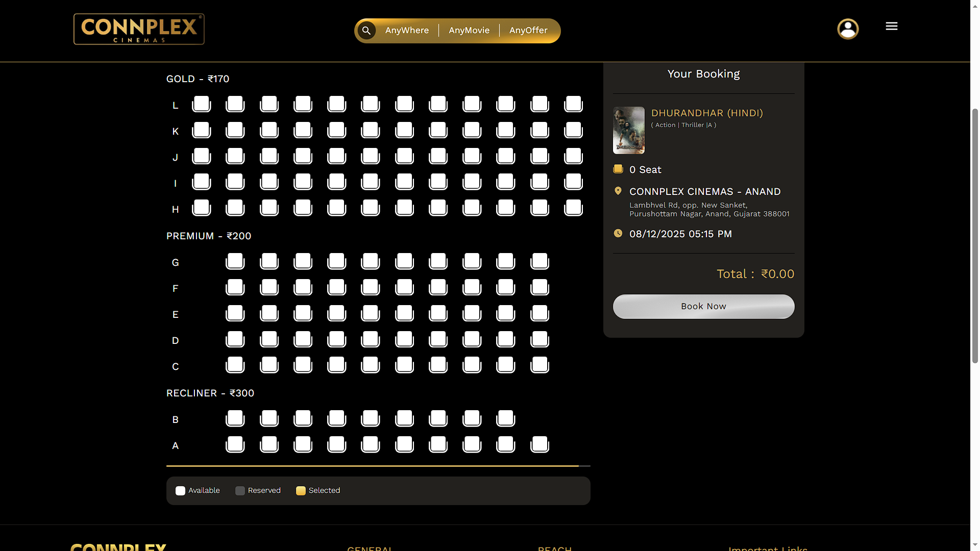Select the last seat in row B

pyautogui.click(x=505, y=418)
